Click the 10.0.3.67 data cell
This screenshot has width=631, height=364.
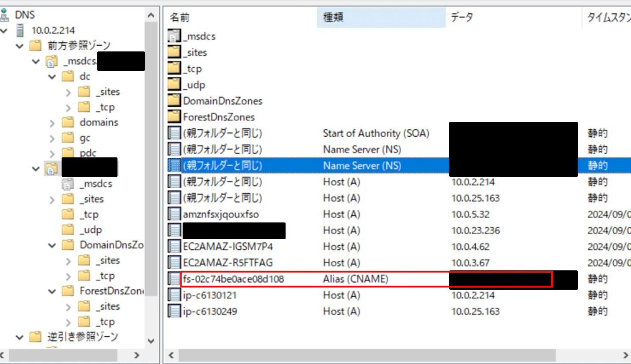(x=470, y=263)
